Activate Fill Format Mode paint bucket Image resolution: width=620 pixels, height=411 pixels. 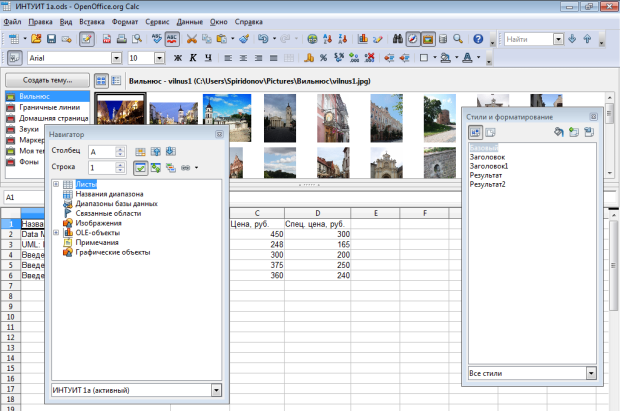[559, 132]
